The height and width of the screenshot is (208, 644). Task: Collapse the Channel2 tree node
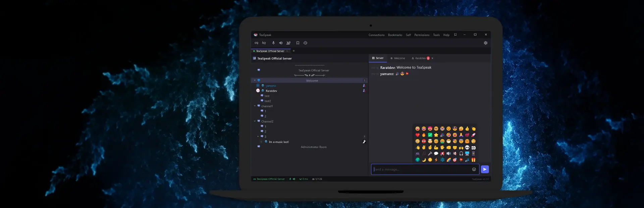point(255,121)
